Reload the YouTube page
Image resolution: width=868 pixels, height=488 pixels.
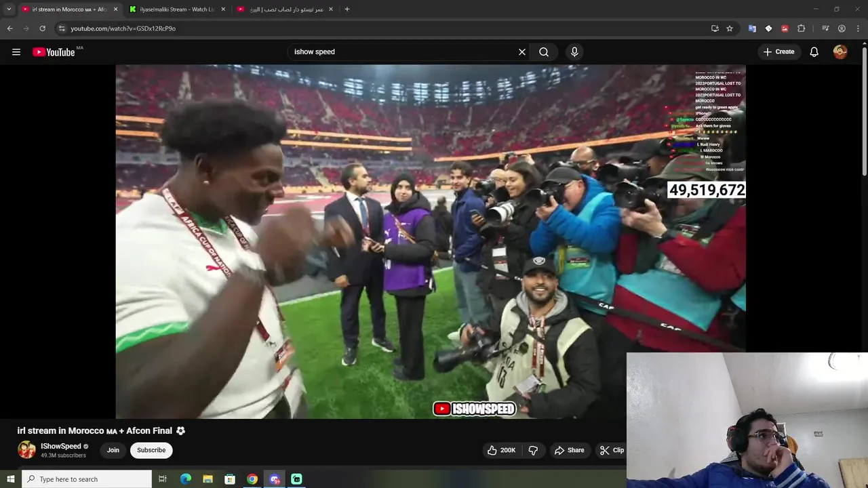tap(42, 28)
